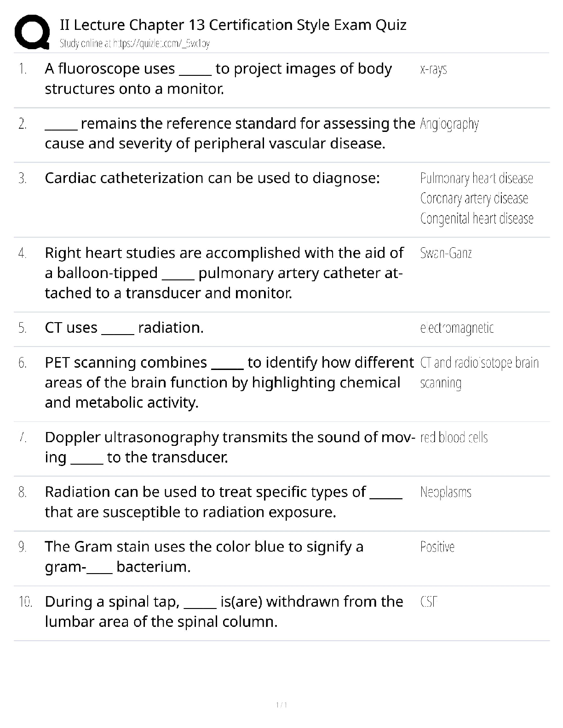
Task: Select the answer "x-rays"
Action: [x=433, y=69]
